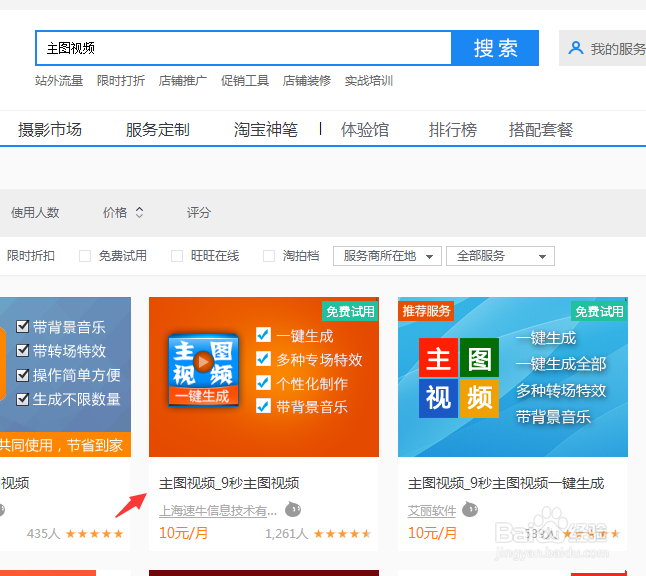Screen dimensions: 646x576
Task: Click the 1,261人 user count
Action: pos(286,534)
